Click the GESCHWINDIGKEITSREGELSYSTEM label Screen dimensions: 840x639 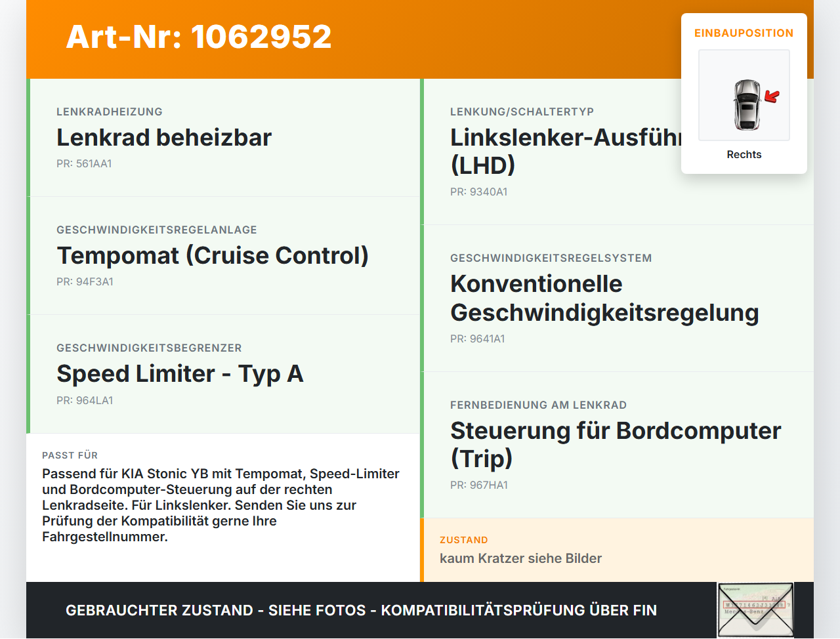[x=551, y=258]
